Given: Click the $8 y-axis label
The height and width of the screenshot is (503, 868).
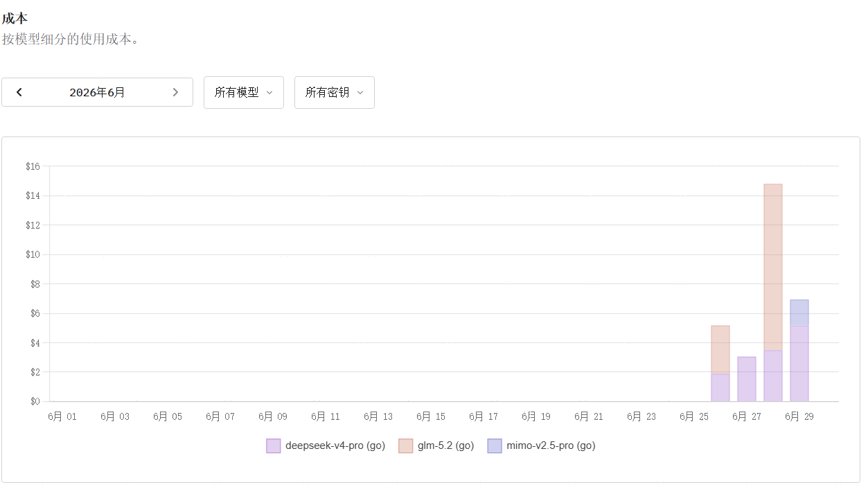Looking at the screenshot, I should click(35, 284).
